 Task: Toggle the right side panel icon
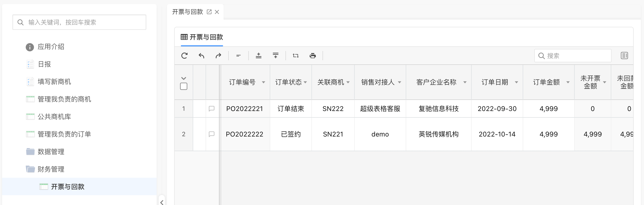point(624,56)
